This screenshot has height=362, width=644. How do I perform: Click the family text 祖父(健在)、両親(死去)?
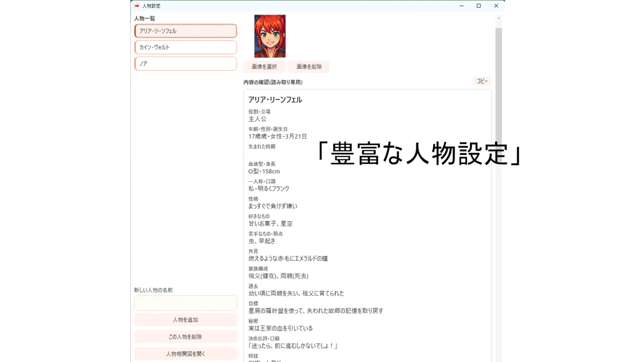(279, 276)
